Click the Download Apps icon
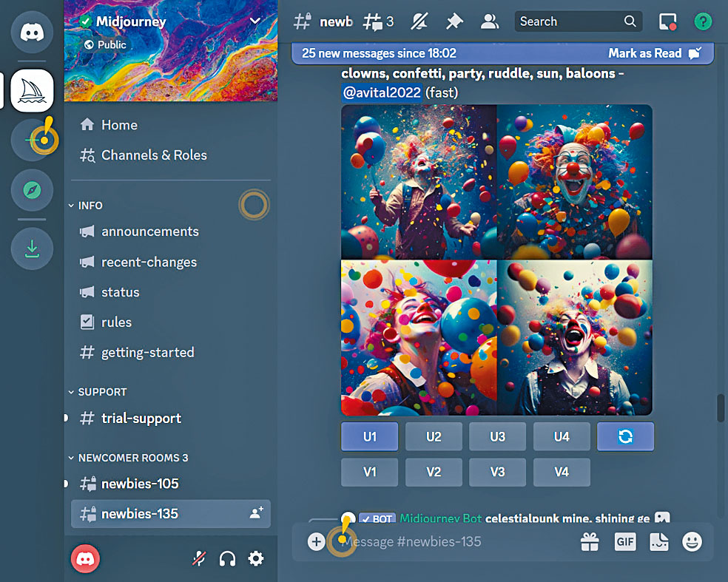This screenshot has width=728, height=582. (x=32, y=248)
